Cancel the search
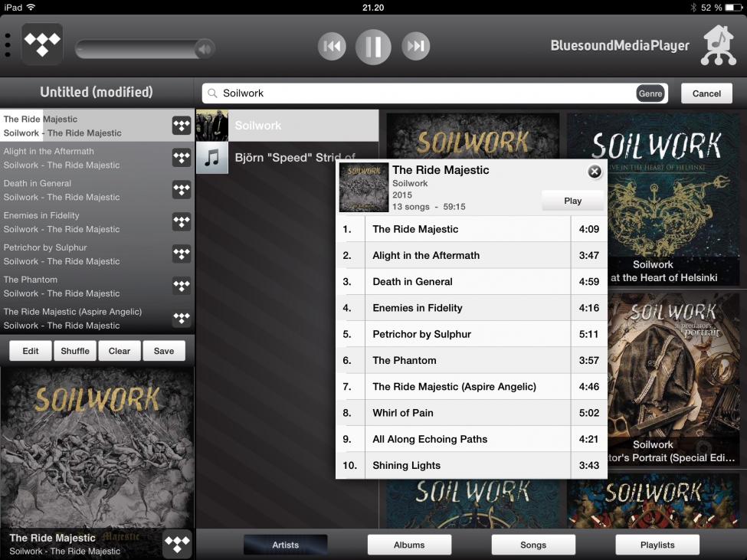The image size is (747, 560). [x=706, y=93]
